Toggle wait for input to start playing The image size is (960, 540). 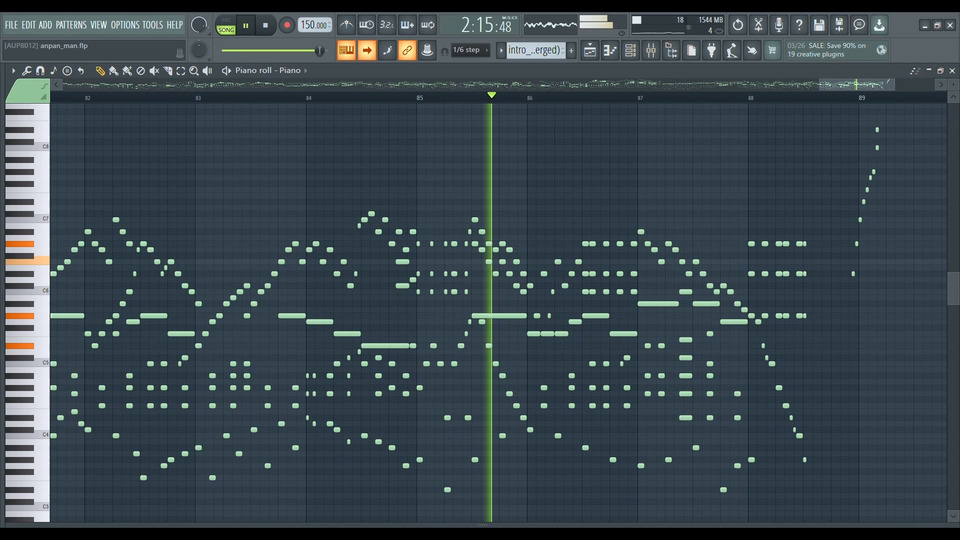point(366,25)
